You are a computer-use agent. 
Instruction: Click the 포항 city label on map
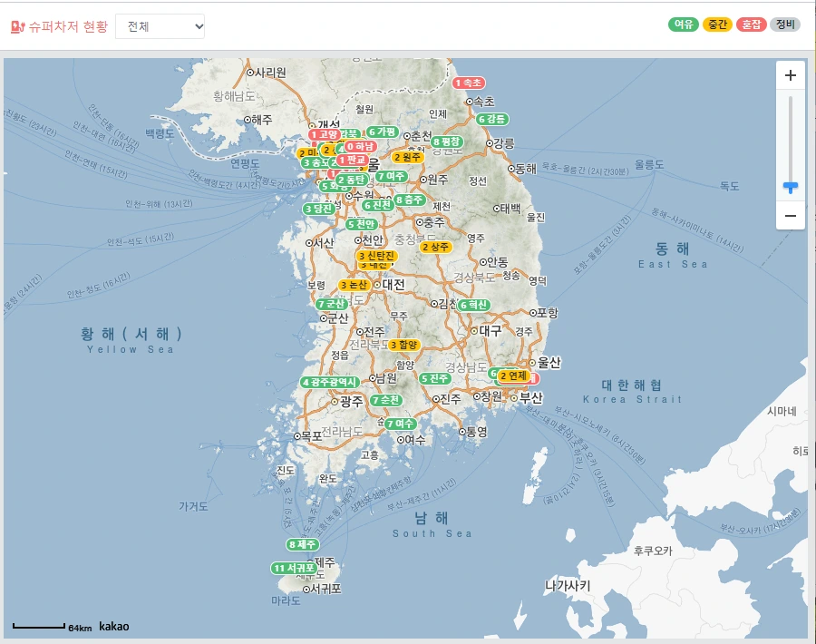tap(548, 312)
